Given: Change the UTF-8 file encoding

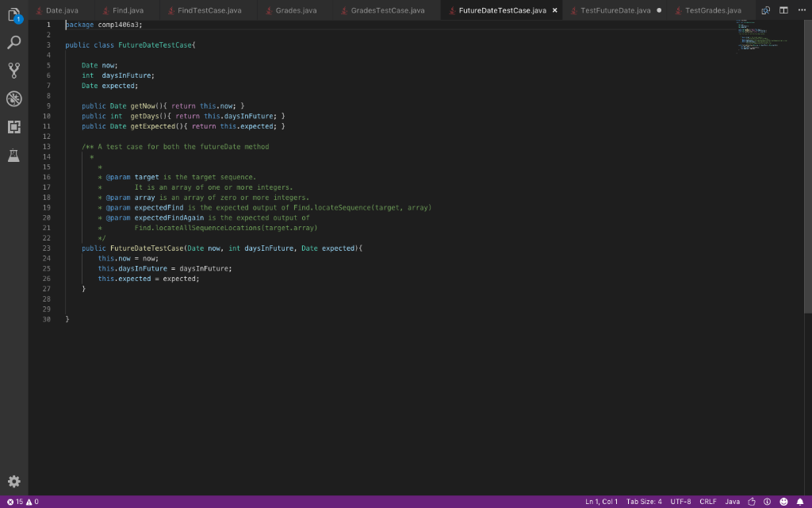Looking at the screenshot, I should [x=680, y=502].
